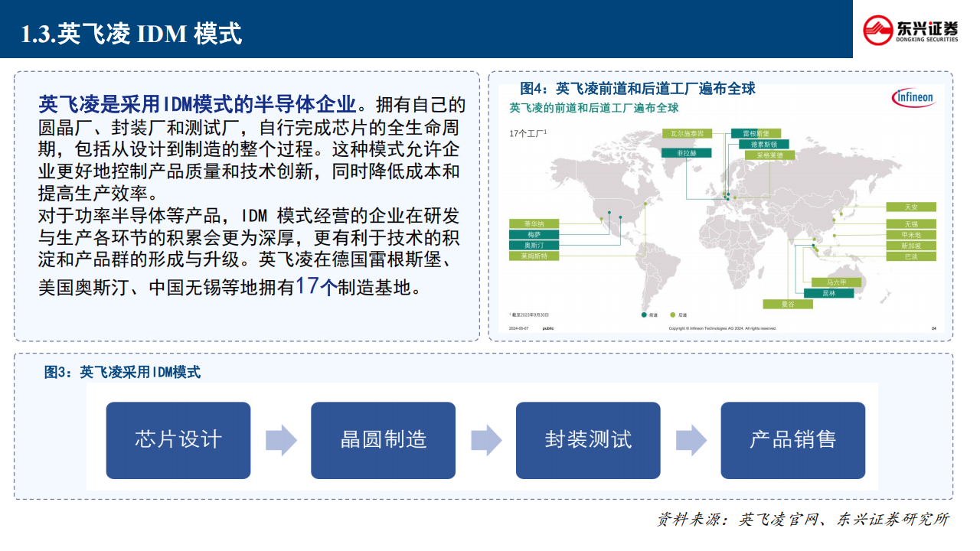The height and width of the screenshot is (551, 980).
Task: Select the 产品销售 flow box
Action: pyautogui.click(x=793, y=440)
